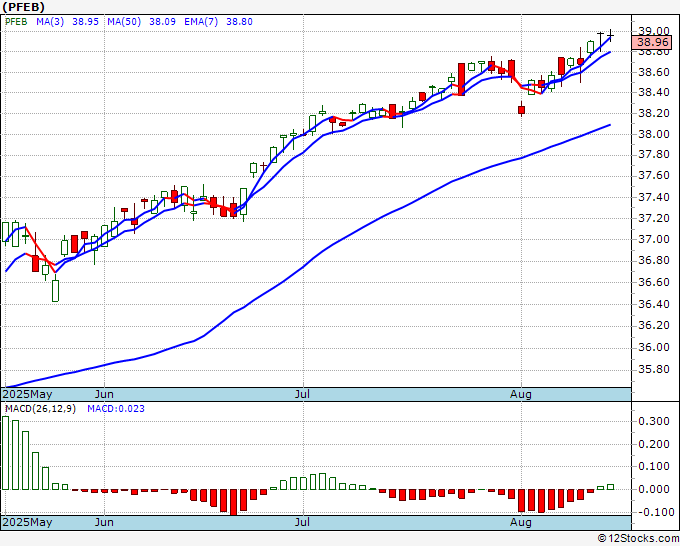Click the MA(50) indicator label
Screen dimensions: 680x546
(124, 22)
